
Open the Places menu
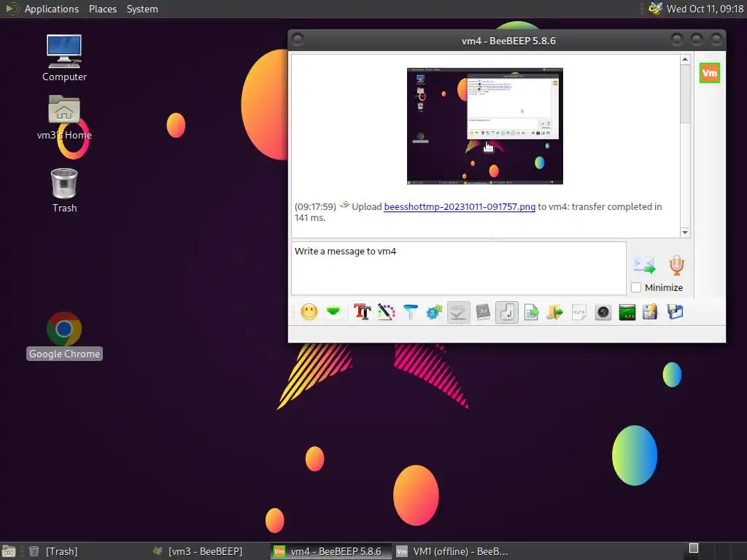coord(103,9)
